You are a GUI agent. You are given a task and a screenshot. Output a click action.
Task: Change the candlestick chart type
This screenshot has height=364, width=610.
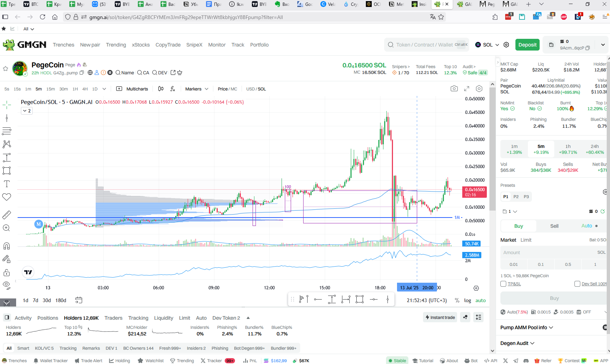point(161,89)
